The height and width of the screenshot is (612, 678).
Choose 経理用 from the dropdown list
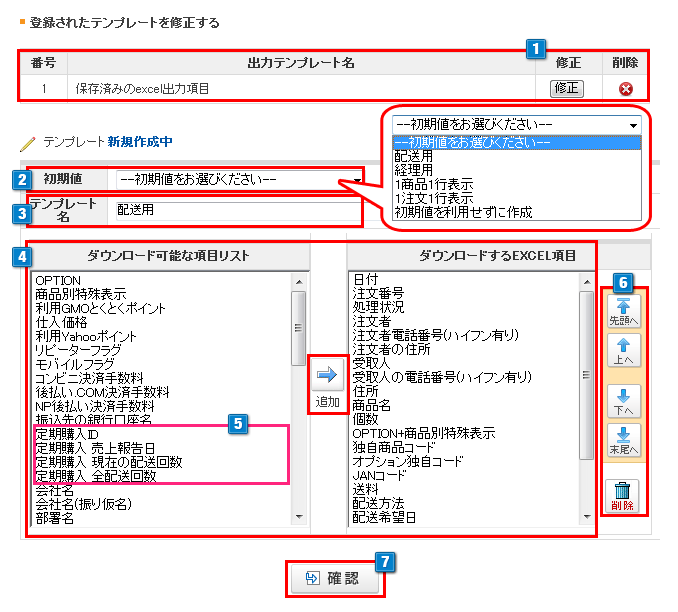coord(413,171)
